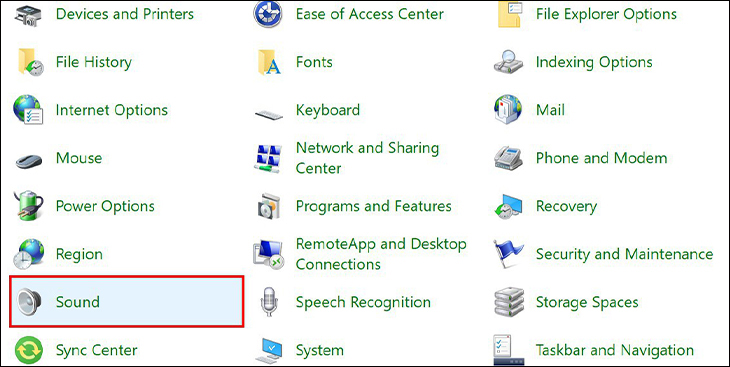This screenshot has width=730, height=367.
Task: Open the Mail link
Action: click(550, 110)
